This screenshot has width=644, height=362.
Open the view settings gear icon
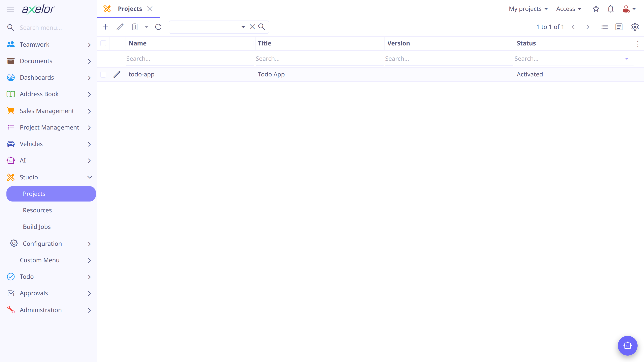(635, 27)
